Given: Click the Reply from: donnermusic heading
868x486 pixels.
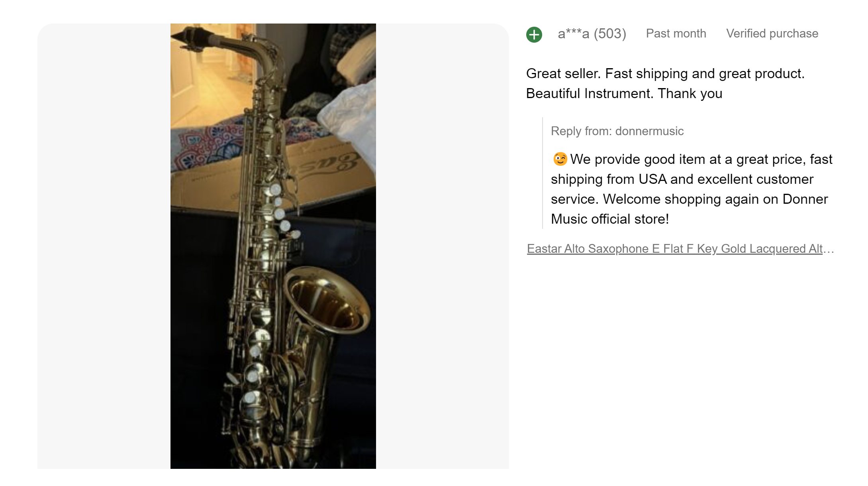Looking at the screenshot, I should [x=617, y=131].
